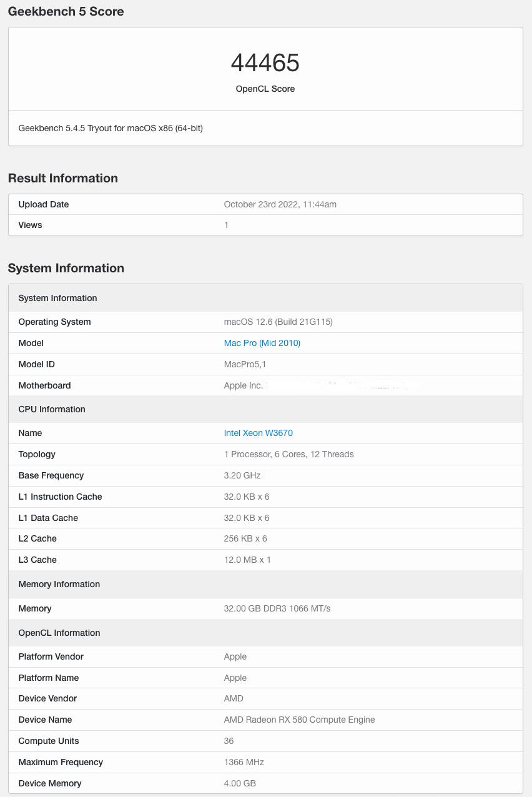Viewport: 532px width, 797px height.
Task: Click the L2 Cache label
Action: point(37,538)
